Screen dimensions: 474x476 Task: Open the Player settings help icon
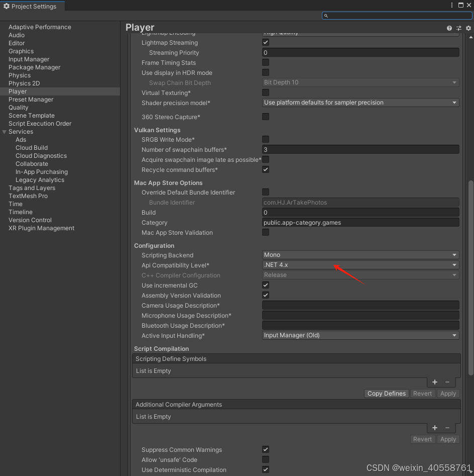pyautogui.click(x=449, y=28)
